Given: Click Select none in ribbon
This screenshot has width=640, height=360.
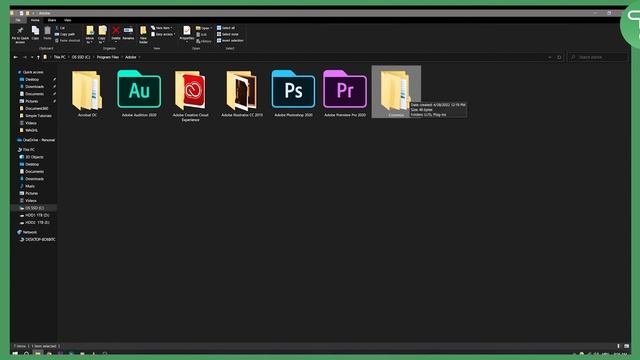Looking at the screenshot, I should click(x=228, y=34).
